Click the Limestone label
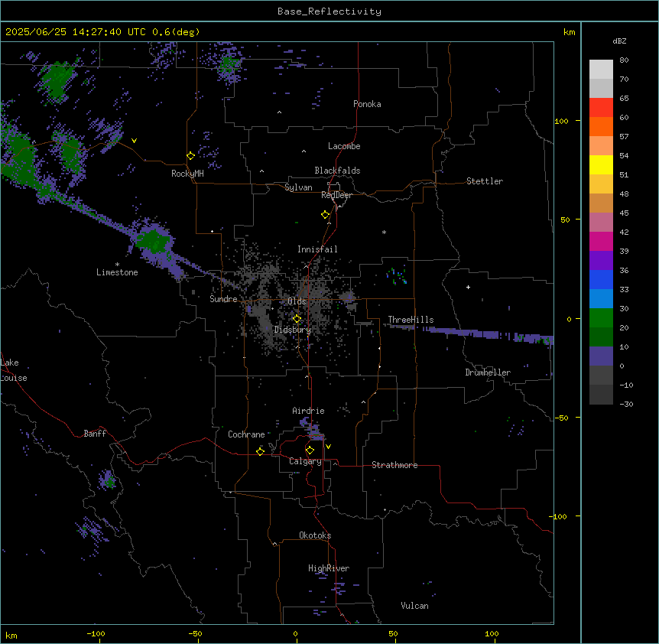This screenshot has width=659, height=644. click(x=117, y=272)
